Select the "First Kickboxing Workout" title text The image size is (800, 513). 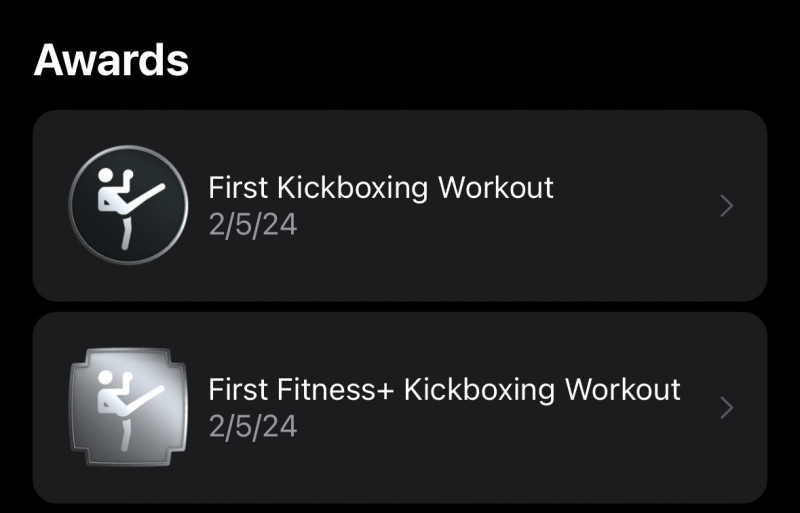(x=380, y=187)
